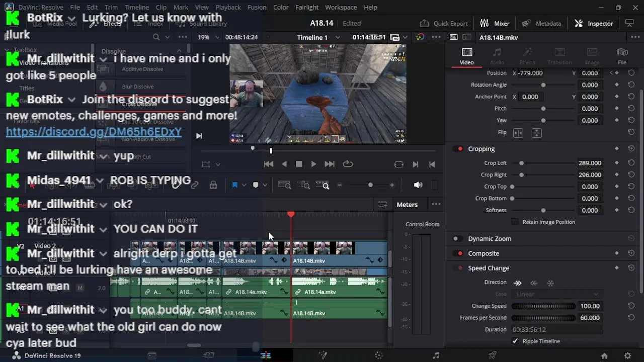This screenshot has height=362, width=644.
Task: Set speed direction to reverse
Action: 534,283
